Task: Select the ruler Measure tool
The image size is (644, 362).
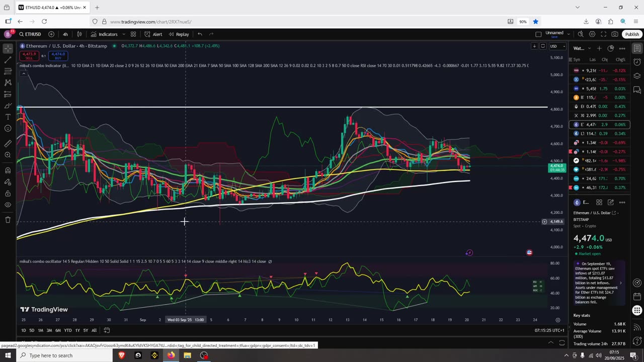Action: [8, 143]
